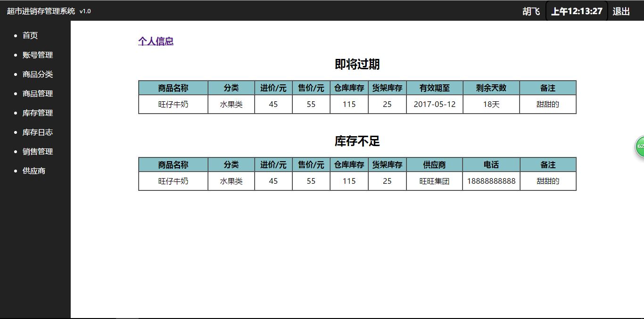The image size is (644, 319).
Task: Go to 账号管理 in the sidebar
Action: [x=38, y=55]
